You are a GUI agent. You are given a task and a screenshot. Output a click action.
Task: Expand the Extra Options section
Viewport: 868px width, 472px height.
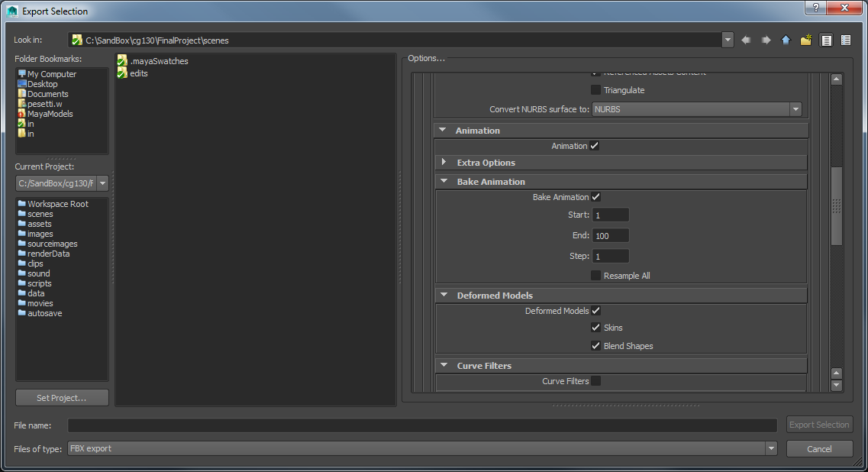(444, 163)
